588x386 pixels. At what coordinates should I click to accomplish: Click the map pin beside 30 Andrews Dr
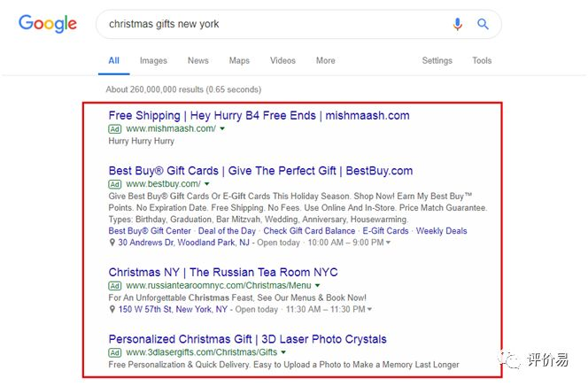[112, 243]
